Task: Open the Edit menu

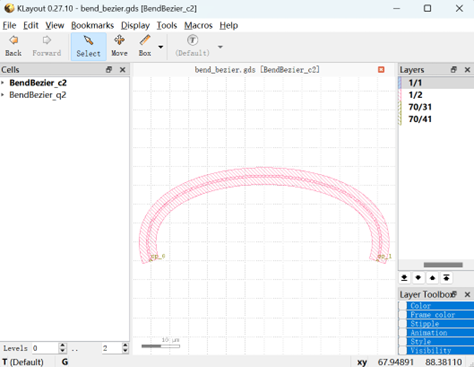Action: pyautogui.click(x=31, y=25)
